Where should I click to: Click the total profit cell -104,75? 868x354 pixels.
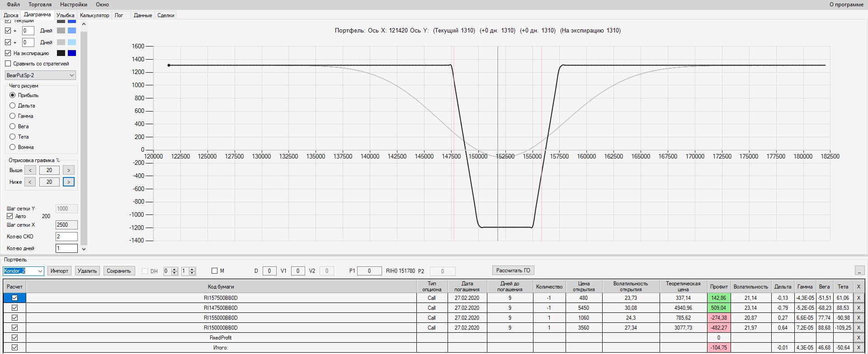coord(718,348)
